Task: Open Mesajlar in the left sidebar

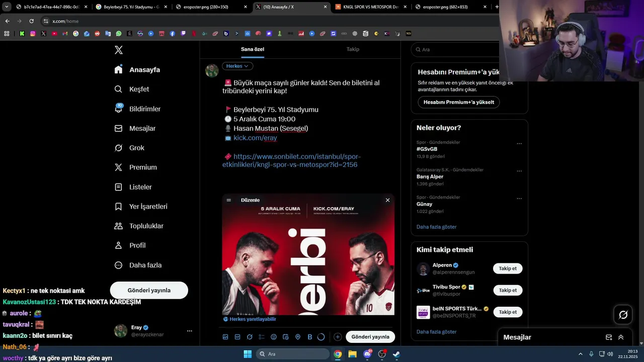Action: click(x=135, y=128)
